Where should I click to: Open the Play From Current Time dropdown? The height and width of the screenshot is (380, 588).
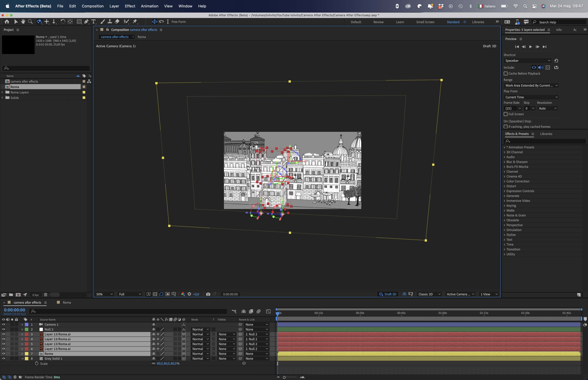531,97
